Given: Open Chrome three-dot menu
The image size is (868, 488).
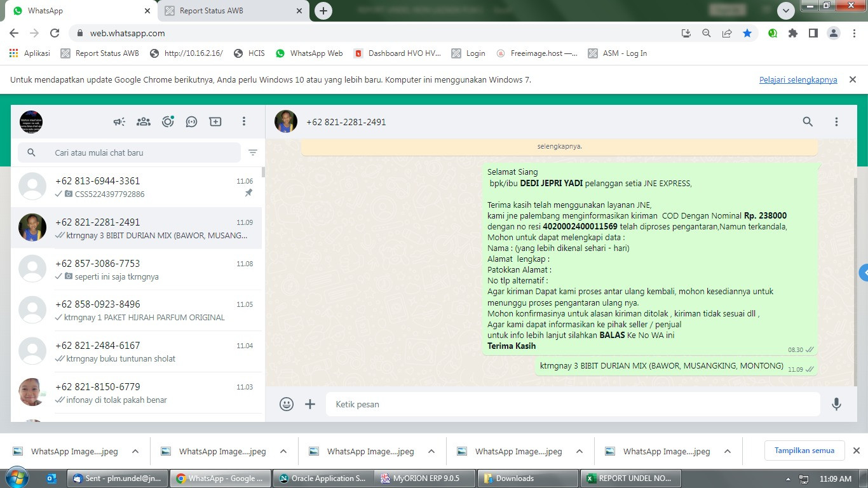Looking at the screenshot, I should click(x=854, y=33).
